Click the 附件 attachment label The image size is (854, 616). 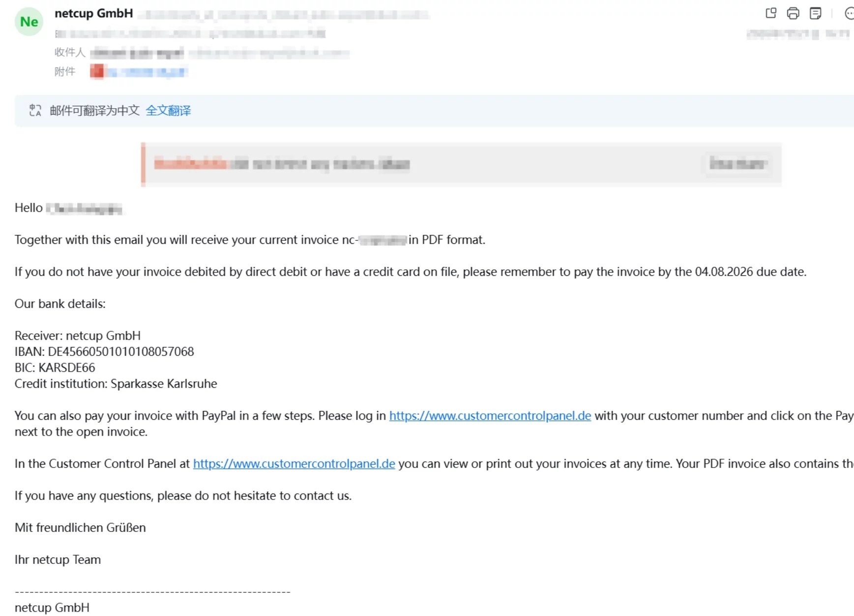click(x=65, y=72)
